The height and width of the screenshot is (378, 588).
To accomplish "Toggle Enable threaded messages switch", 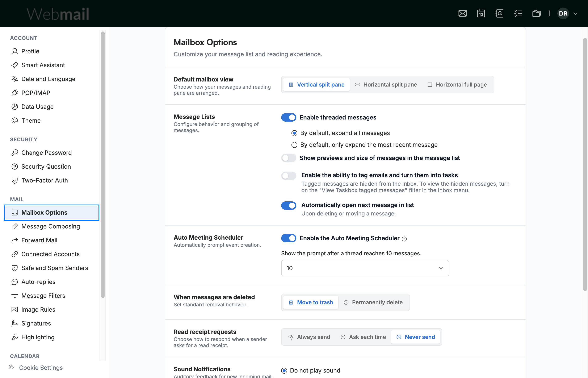I will point(289,117).
